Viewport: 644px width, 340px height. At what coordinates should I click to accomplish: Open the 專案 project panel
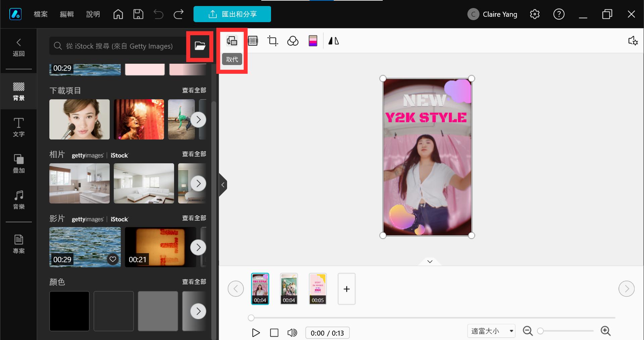[19, 244]
